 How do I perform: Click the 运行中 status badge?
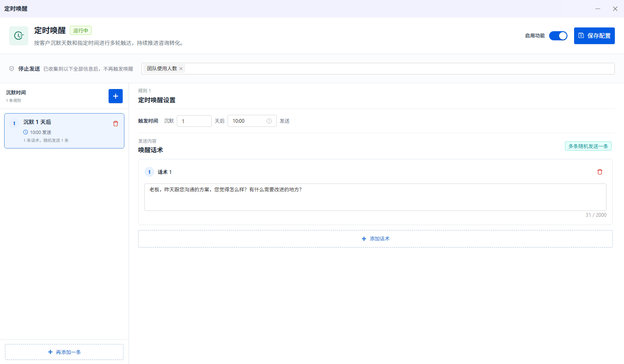pos(81,30)
